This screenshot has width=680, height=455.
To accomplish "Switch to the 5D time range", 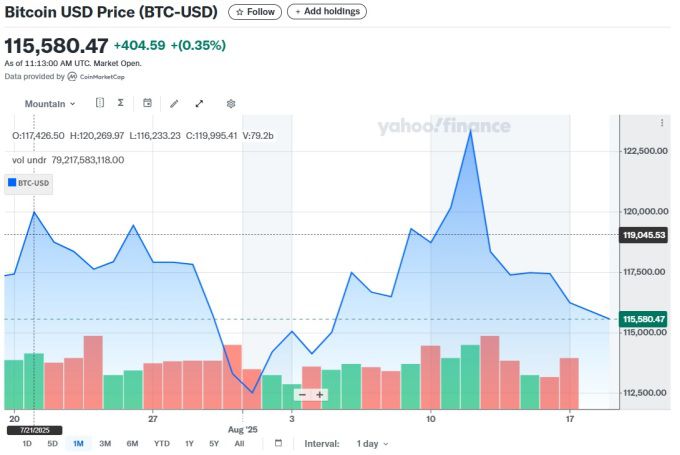I will pyautogui.click(x=52, y=443).
